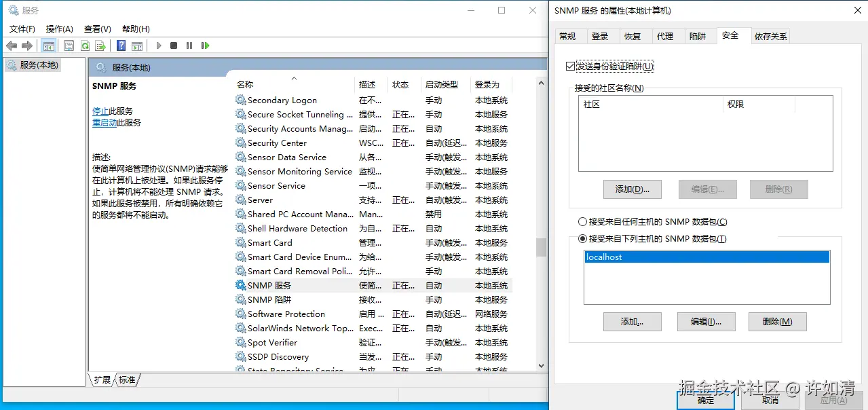This screenshot has height=410, width=868.
Task: Click 编辑(I)... button under hosts list
Action: pyautogui.click(x=706, y=322)
